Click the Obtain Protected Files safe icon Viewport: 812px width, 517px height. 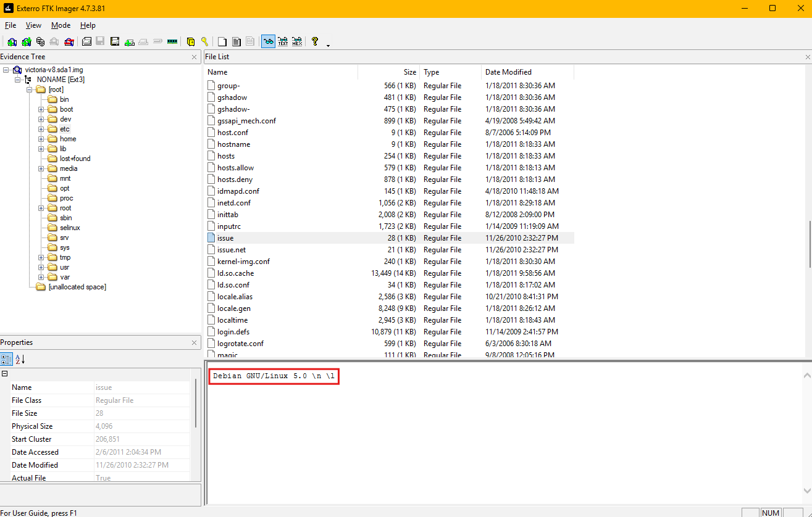pyautogui.click(x=191, y=42)
